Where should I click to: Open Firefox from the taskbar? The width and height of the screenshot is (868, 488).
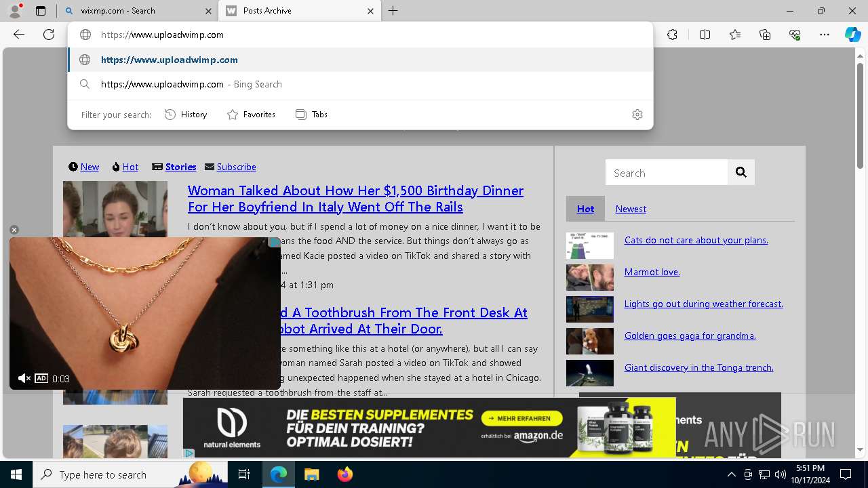(344, 474)
